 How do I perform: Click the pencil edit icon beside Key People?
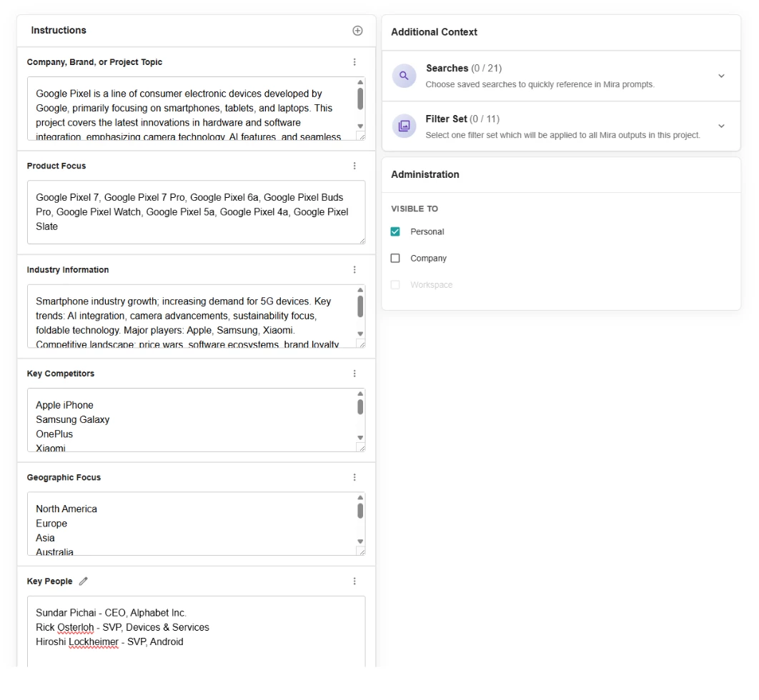click(x=83, y=581)
